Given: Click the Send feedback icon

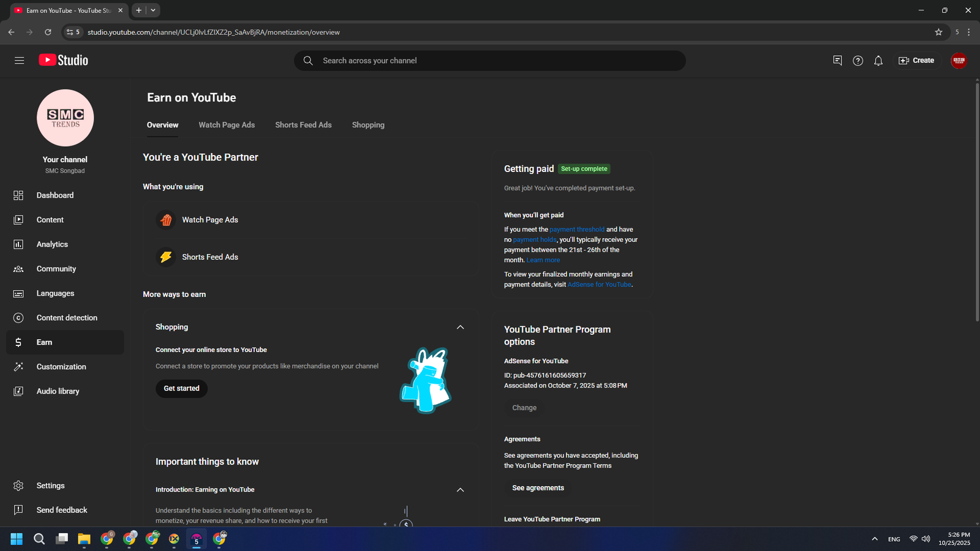Looking at the screenshot, I should tap(18, 510).
